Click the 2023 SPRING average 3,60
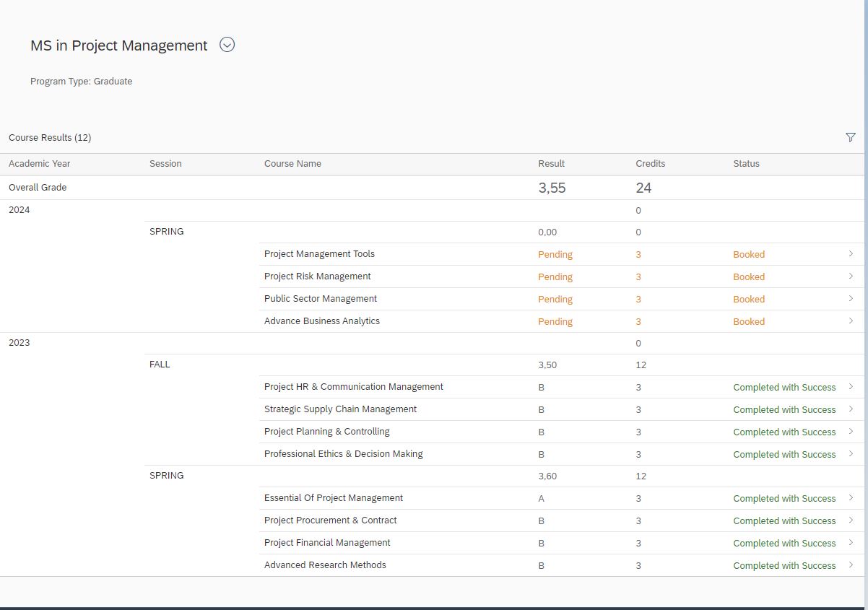This screenshot has width=868, height=610. coord(547,476)
